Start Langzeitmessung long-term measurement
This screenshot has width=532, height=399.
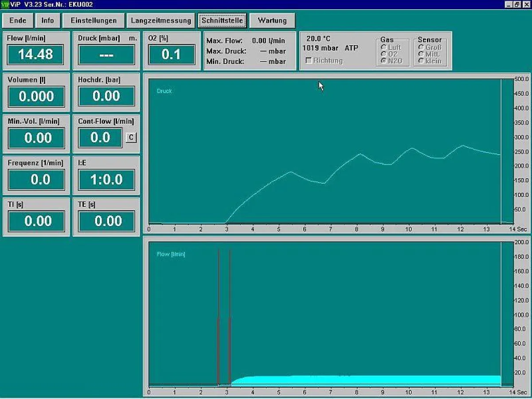coord(161,20)
